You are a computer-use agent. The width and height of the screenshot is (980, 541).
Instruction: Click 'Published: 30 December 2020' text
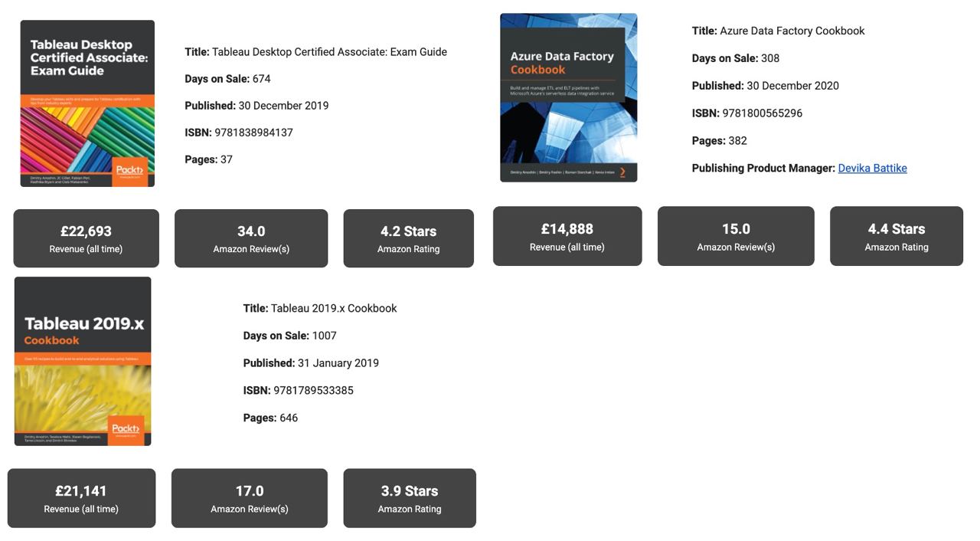tap(766, 86)
